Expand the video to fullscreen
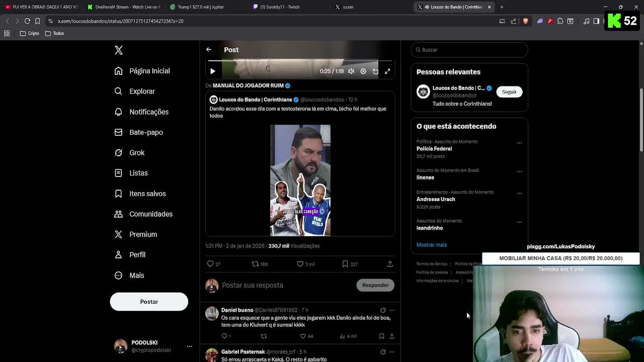644x362 pixels. coord(387,71)
